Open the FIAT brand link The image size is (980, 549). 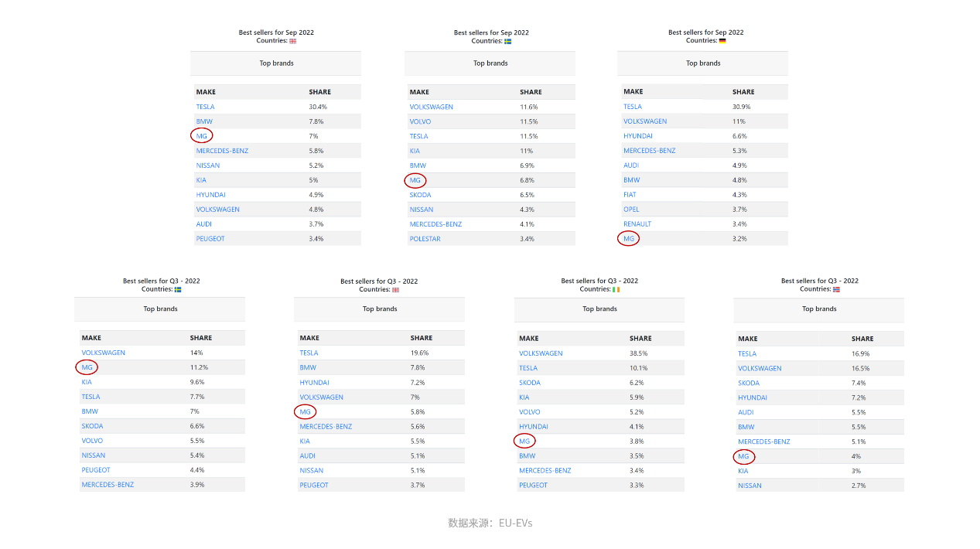[x=630, y=195]
